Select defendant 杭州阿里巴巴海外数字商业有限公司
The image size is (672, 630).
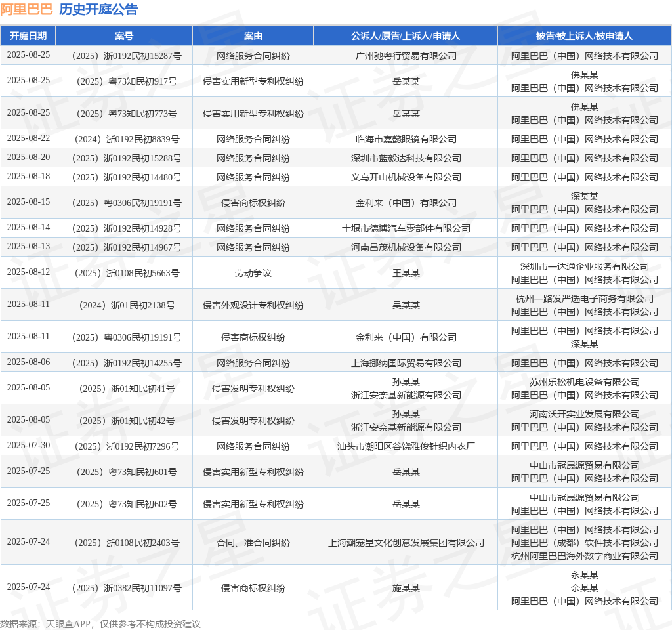click(584, 556)
